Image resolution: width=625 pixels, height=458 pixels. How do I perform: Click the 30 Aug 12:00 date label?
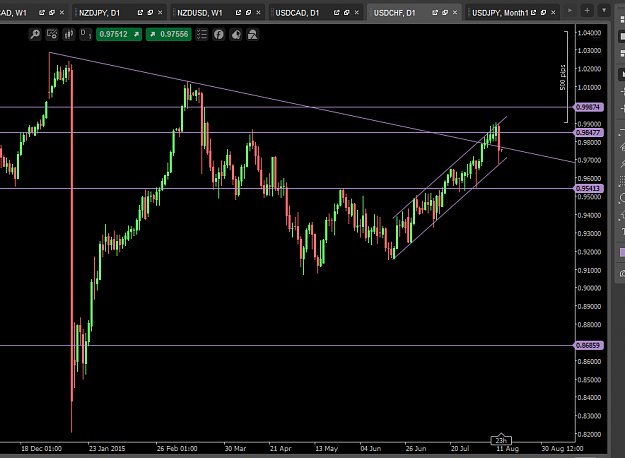pyautogui.click(x=562, y=448)
